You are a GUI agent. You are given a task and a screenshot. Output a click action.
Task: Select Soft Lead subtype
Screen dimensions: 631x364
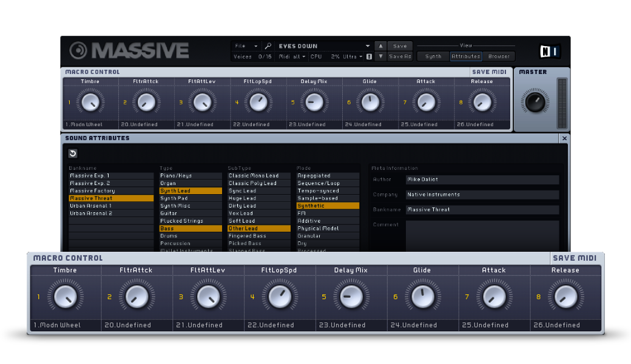259,221
